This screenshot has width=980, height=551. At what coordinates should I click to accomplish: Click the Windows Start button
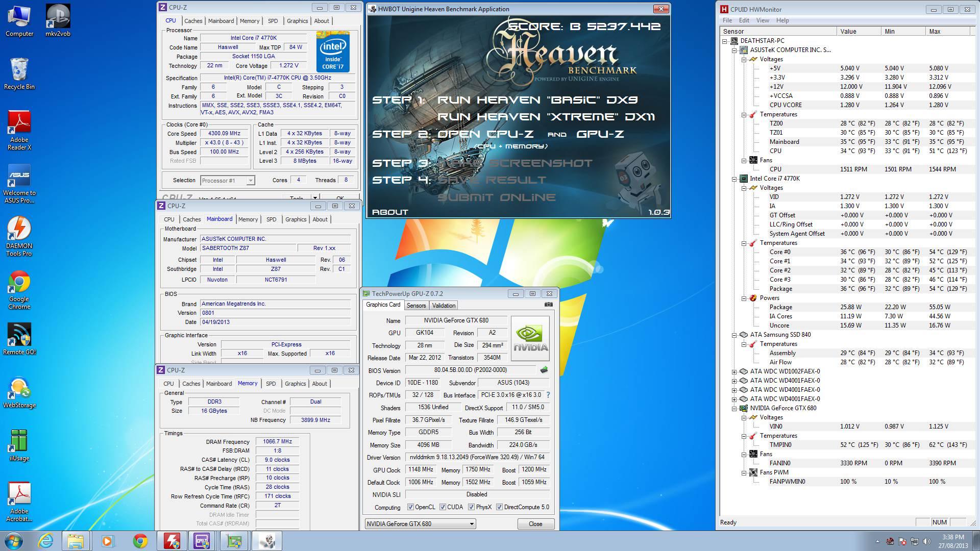coord(14,541)
